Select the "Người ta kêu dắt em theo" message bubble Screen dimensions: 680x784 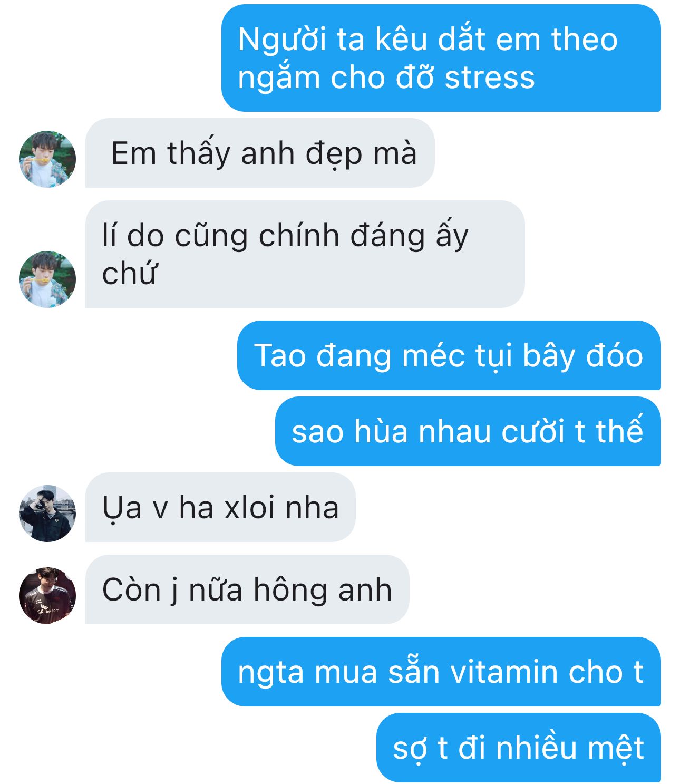point(441,58)
